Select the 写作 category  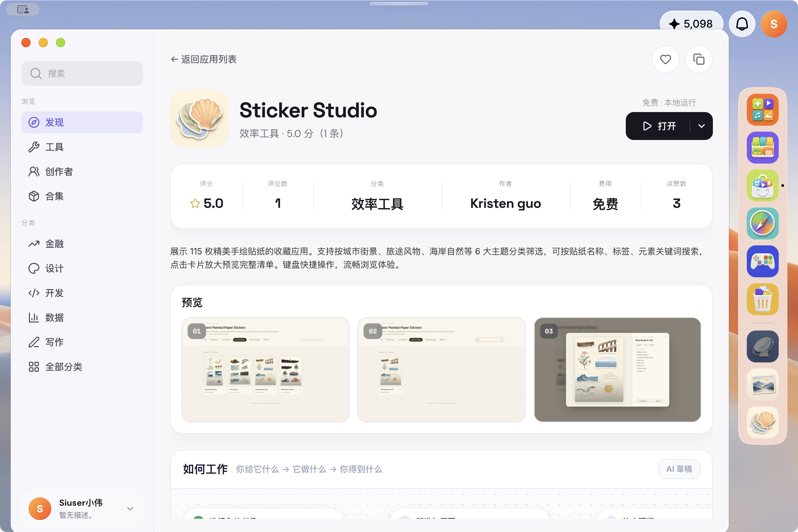[x=82, y=342]
